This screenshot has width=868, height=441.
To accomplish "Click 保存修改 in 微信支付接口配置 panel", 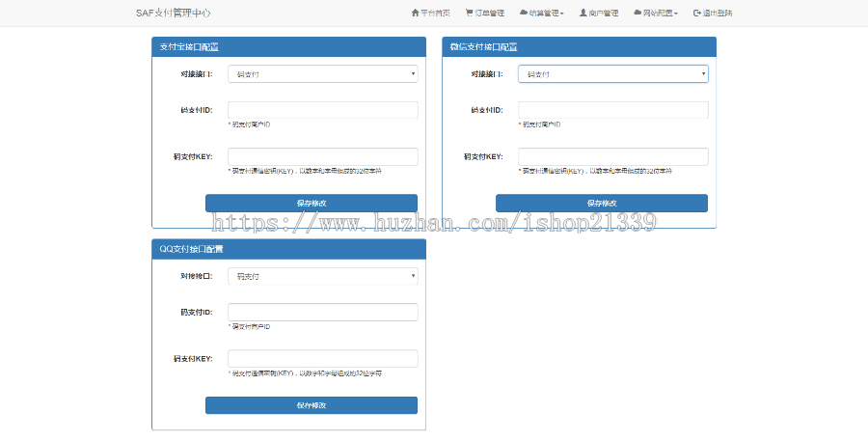I will [x=602, y=203].
